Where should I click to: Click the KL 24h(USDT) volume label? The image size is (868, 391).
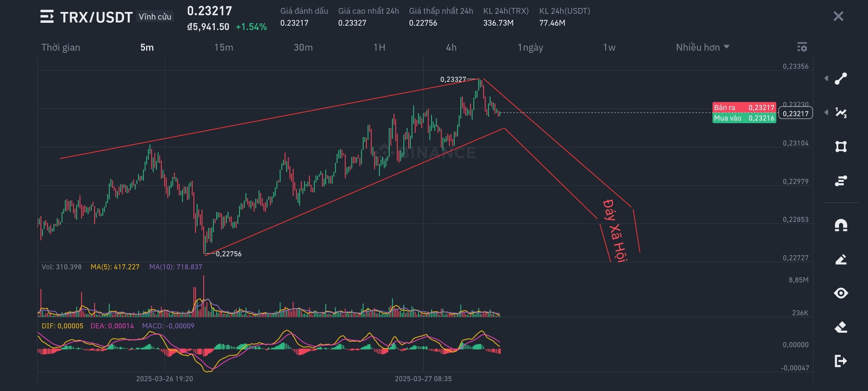(x=565, y=11)
